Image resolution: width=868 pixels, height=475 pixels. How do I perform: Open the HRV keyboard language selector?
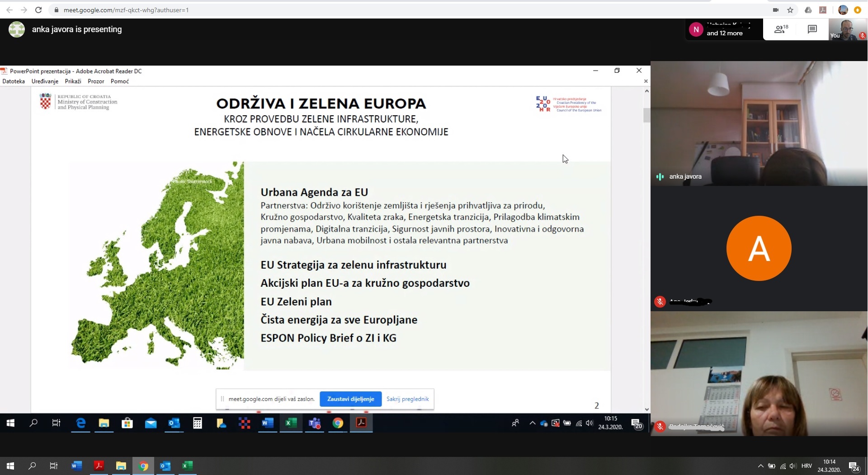(807, 466)
